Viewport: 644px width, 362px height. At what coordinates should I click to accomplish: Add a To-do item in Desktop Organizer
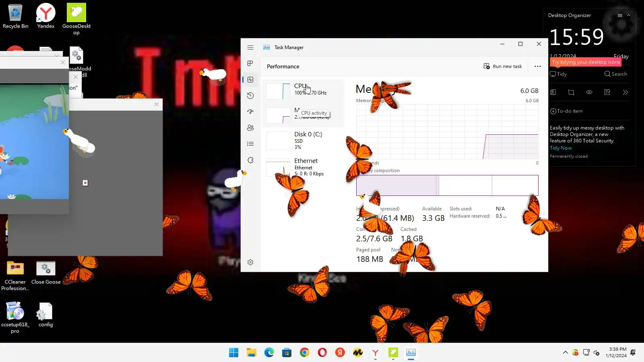[566, 111]
